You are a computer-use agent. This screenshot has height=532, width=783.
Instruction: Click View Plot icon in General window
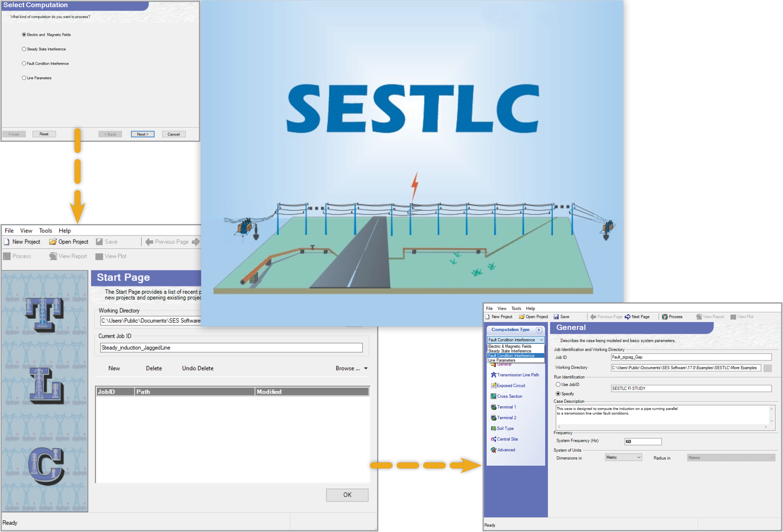tap(733, 317)
